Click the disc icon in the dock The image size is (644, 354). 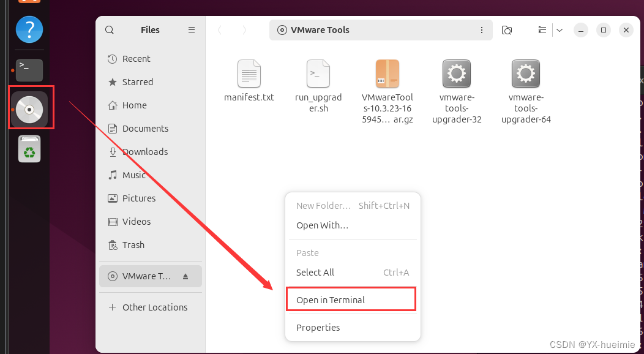point(29,110)
